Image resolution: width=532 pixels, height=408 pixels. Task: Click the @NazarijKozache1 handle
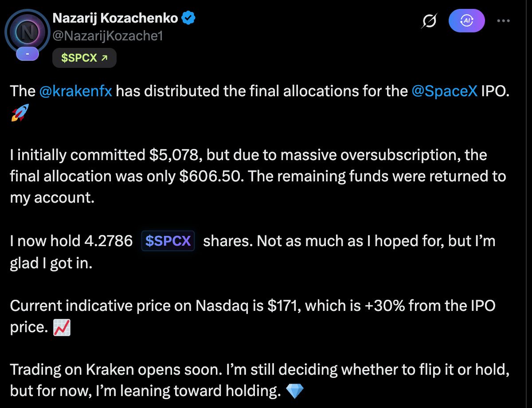[108, 35]
